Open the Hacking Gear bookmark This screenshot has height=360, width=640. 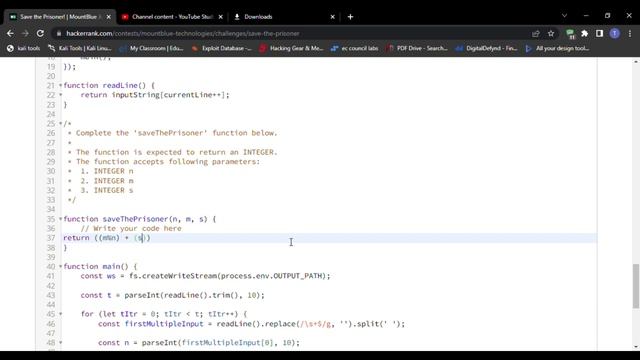click(291, 48)
